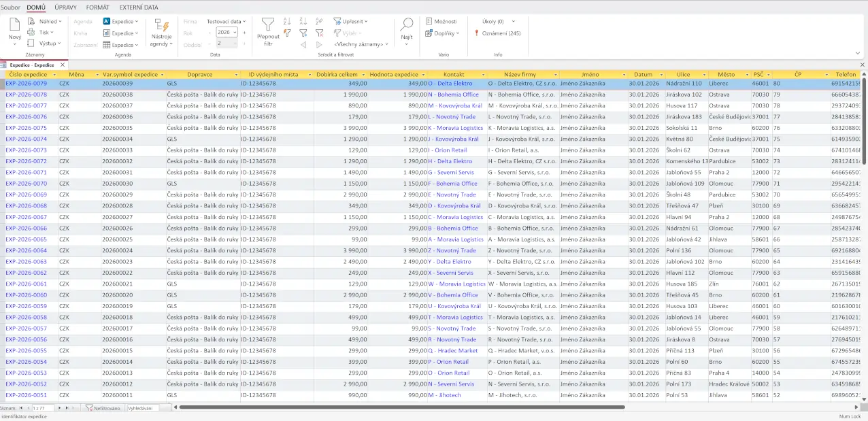Toggle the Nefiltrováno filter status button

[x=103, y=408]
